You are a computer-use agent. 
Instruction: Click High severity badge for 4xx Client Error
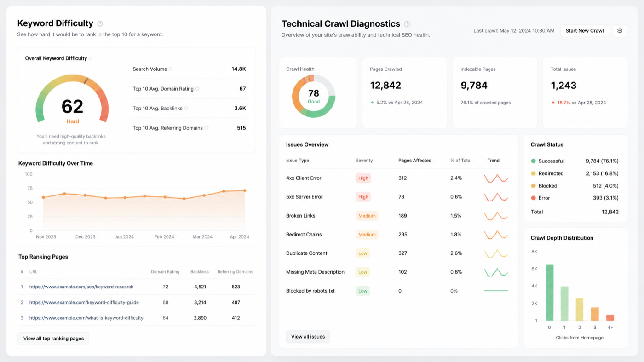[363, 178]
